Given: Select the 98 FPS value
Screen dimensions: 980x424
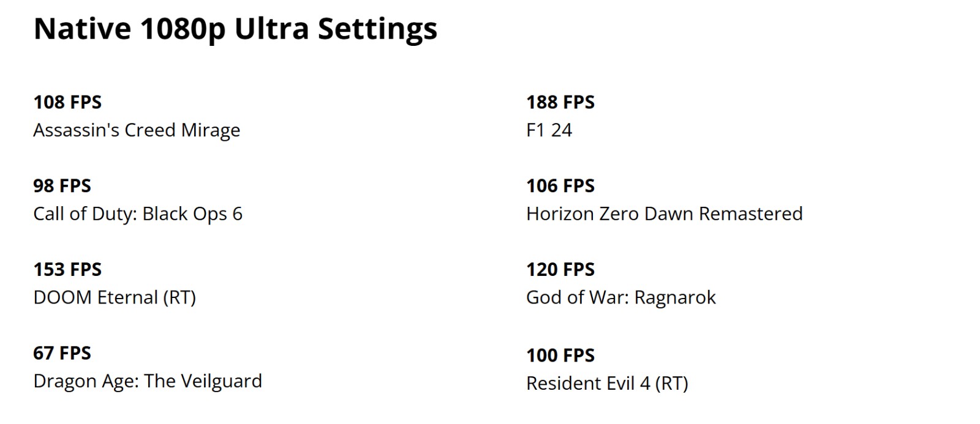Looking at the screenshot, I should pyautogui.click(x=62, y=186).
